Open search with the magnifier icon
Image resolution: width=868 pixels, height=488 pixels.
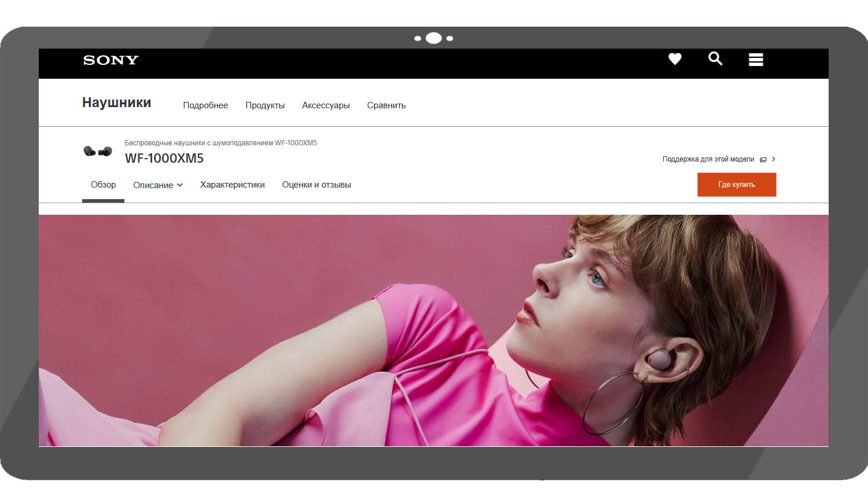coord(715,58)
